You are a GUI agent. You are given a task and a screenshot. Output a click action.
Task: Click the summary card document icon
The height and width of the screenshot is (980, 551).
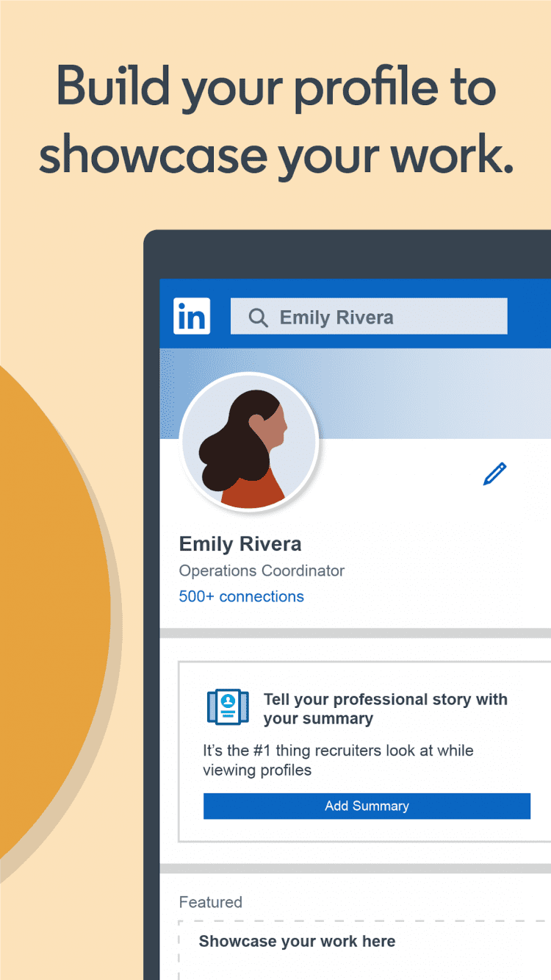pos(228,708)
